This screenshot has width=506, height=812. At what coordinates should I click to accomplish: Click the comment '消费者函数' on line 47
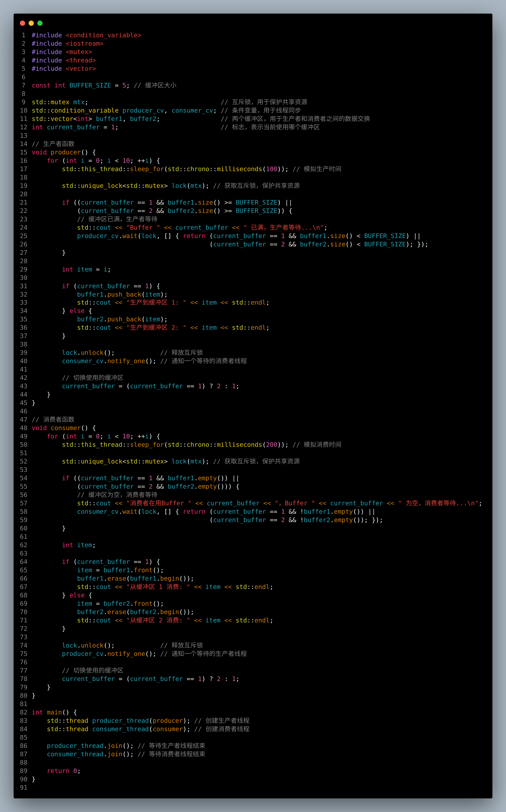pos(59,419)
